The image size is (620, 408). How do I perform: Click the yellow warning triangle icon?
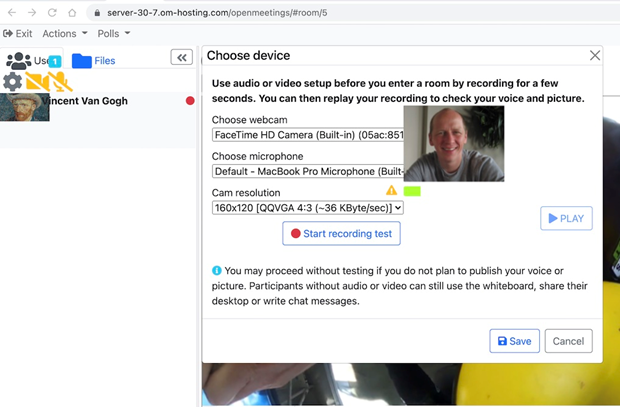[392, 190]
